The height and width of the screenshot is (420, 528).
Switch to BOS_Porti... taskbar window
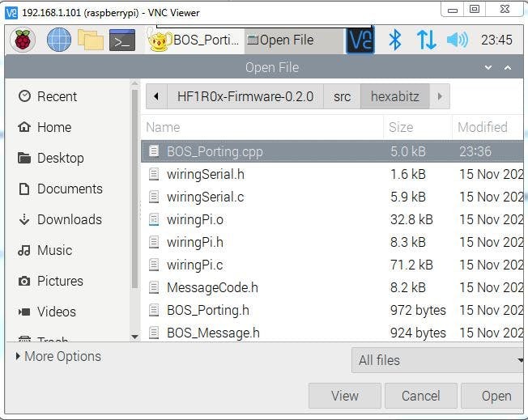(194, 39)
